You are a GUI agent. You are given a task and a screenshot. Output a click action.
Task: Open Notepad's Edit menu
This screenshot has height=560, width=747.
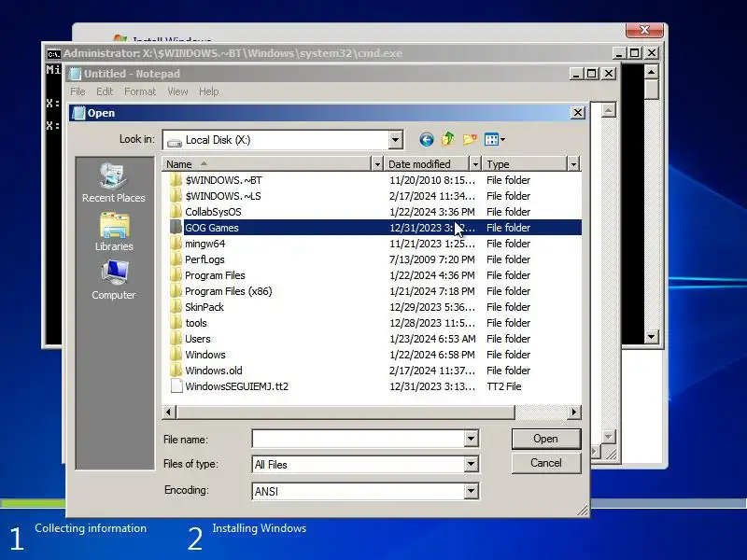pos(105,91)
